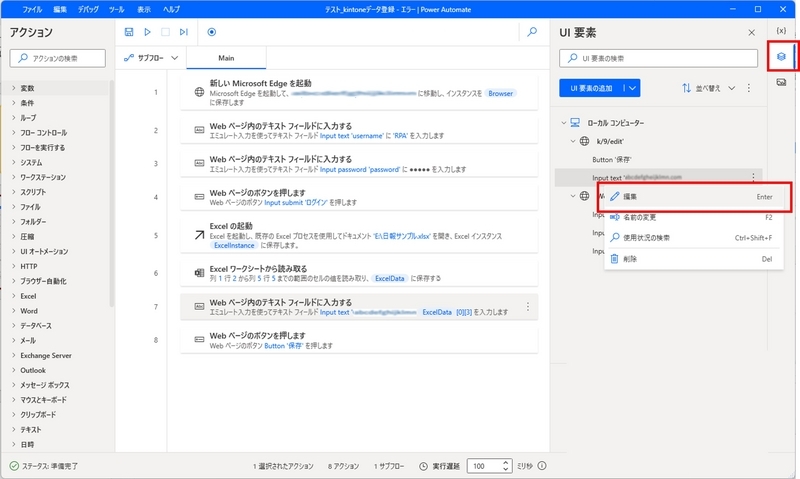Click status ready check icon
The height and width of the screenshot is (479, 800).
(14, 466)
